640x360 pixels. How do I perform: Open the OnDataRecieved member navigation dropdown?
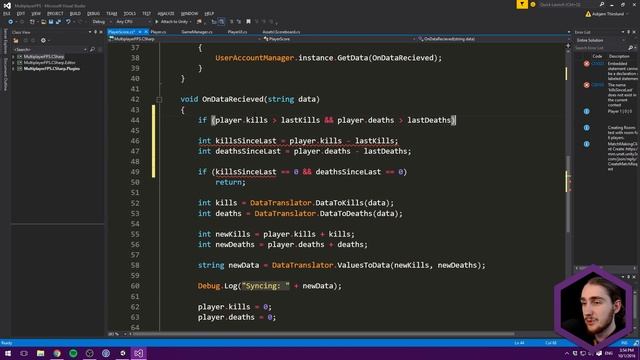[x=493, y=39]
